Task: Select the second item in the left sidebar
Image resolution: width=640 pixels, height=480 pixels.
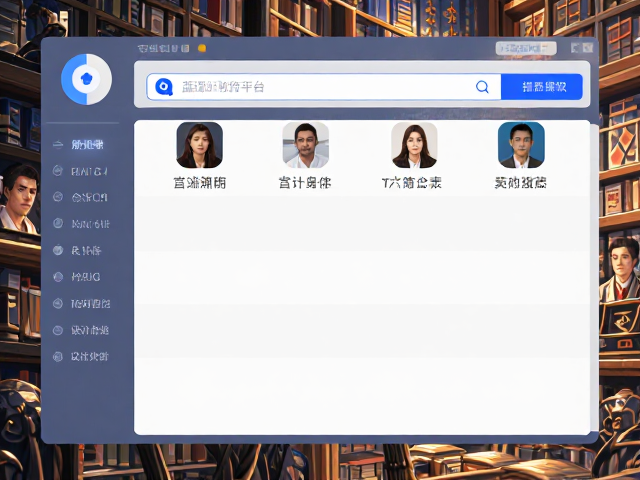Action: pos(82,171)
